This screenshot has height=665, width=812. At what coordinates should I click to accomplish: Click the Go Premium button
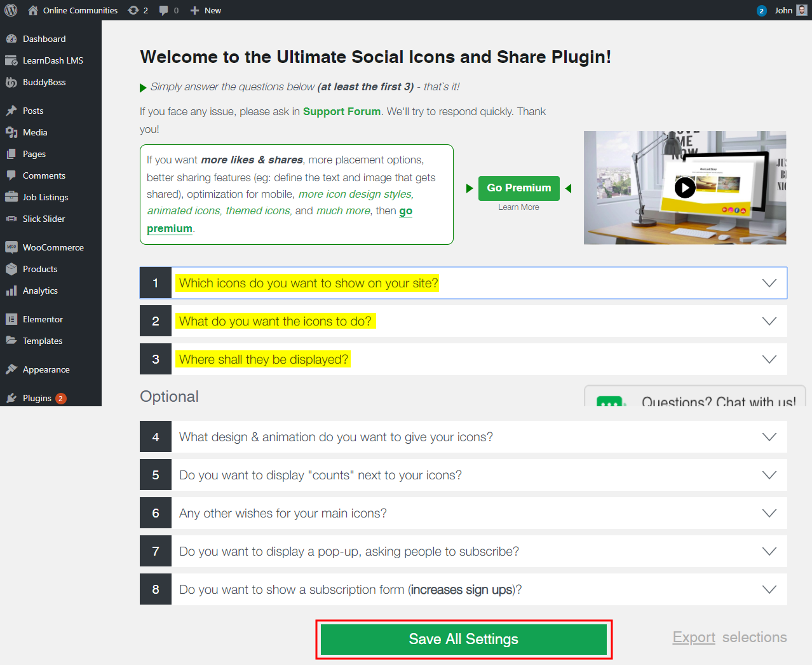(x=518, y=188)
